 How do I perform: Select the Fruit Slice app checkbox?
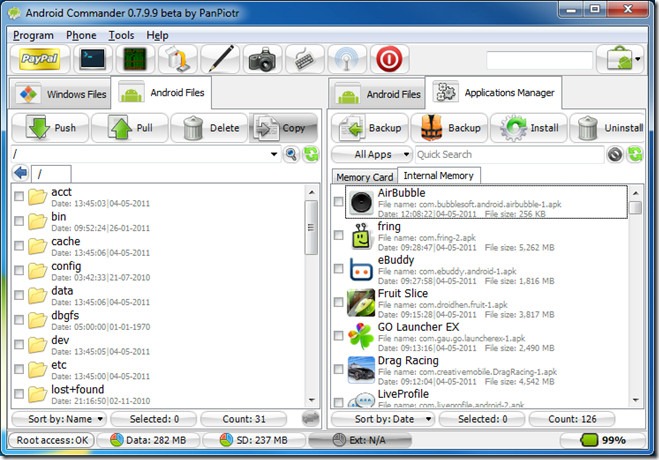click(338, 302)
